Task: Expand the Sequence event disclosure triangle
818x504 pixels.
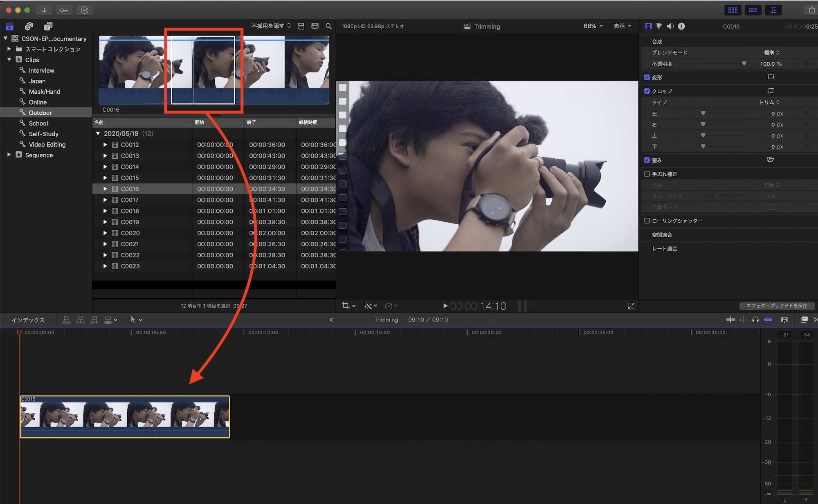Action: coord(9,155)
